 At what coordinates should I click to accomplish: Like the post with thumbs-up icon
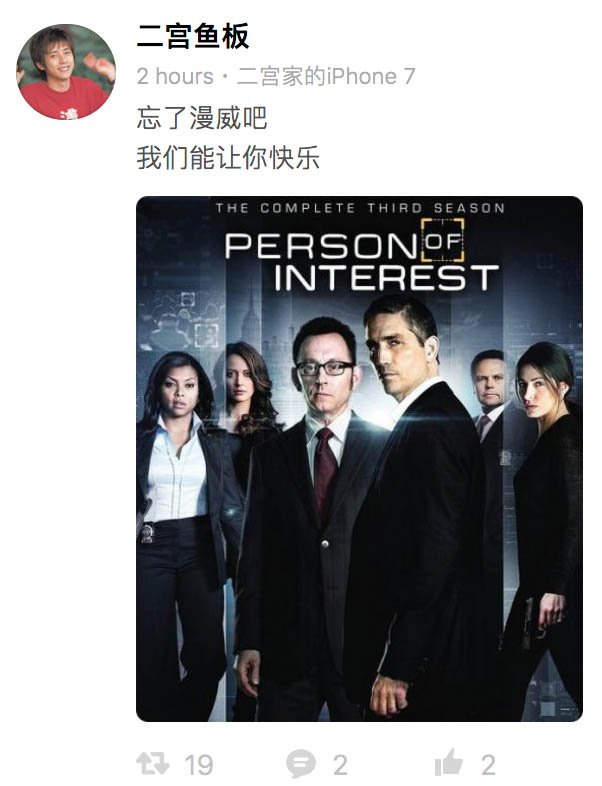coord(449,762)
